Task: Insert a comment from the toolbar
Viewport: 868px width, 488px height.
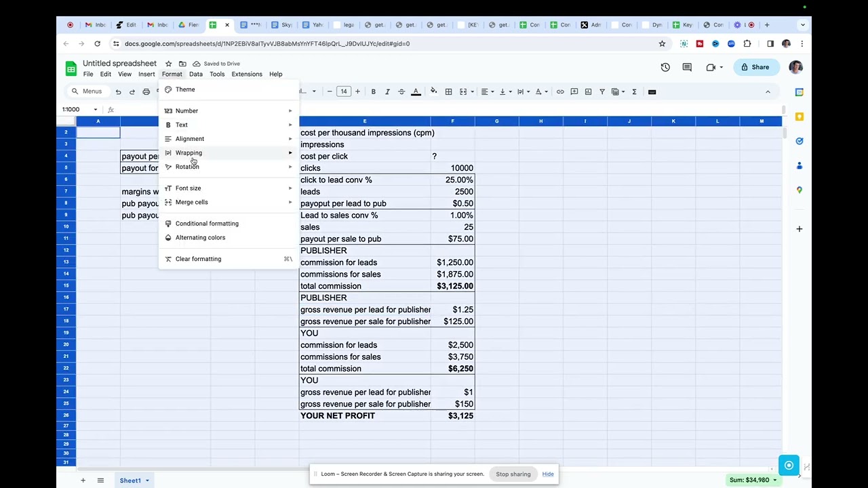Action: coord(574,91)
